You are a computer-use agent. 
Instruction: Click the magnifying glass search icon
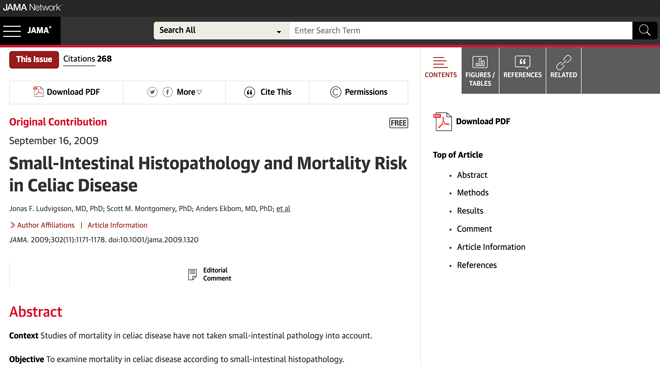pyautogui.click(x=644, y=30)
